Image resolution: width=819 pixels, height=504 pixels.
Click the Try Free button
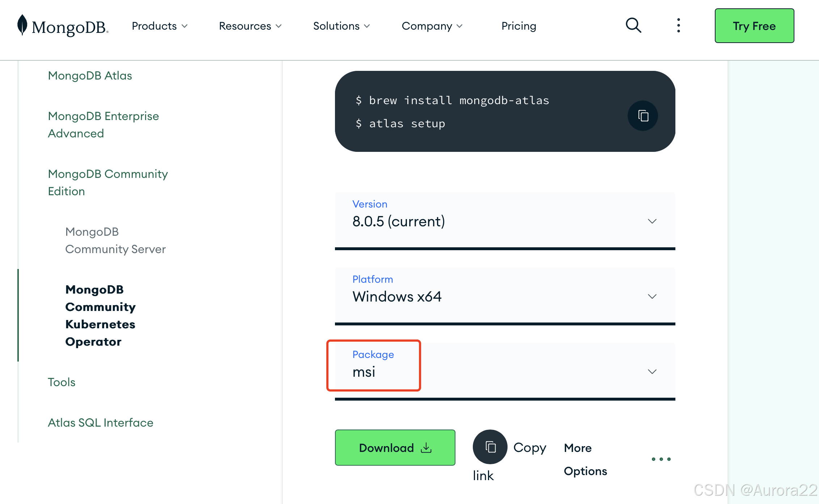click(x=754, y=26)
